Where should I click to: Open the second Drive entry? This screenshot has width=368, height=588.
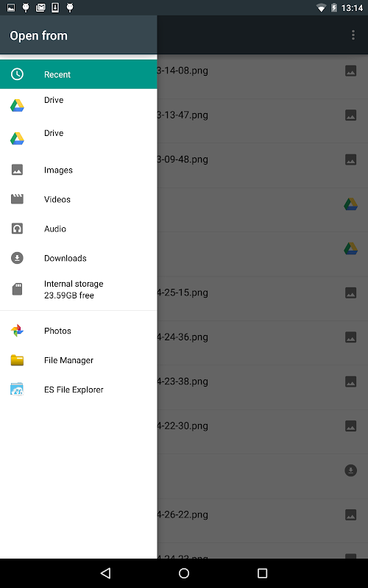(x=79, y=138)
